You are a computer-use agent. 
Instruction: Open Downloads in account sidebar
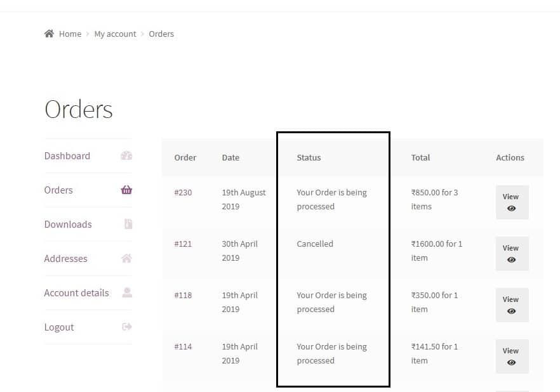(68, 225)
